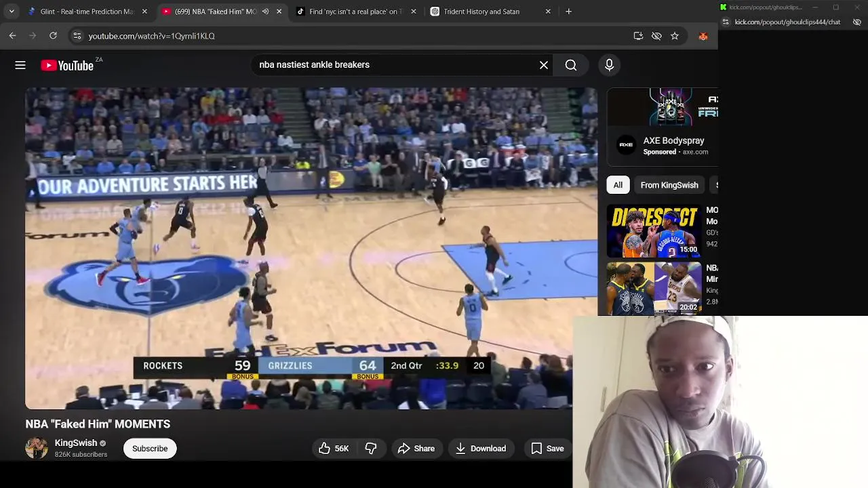Share the video
The height and width of the screenshot is (488, 868).
(x=416, y=449)
